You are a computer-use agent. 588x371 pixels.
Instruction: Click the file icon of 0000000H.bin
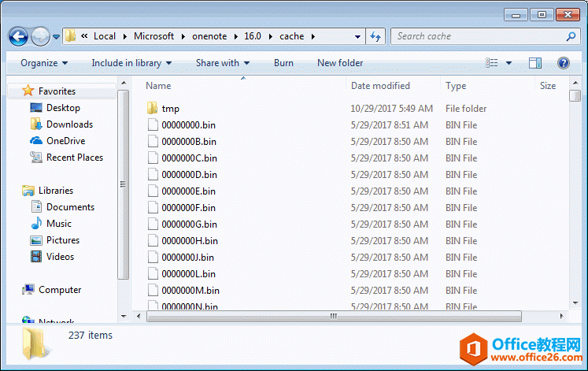(x=153, y=240)
